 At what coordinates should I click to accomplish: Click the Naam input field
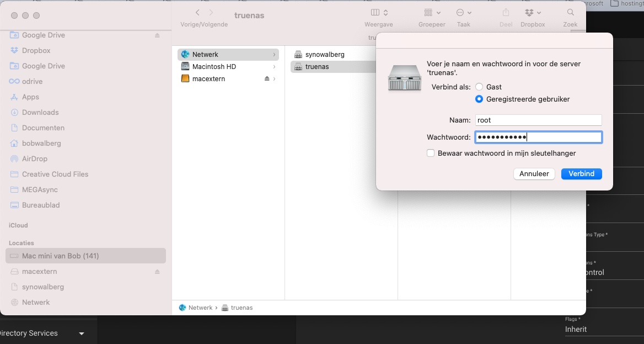[x=539, y=120]
